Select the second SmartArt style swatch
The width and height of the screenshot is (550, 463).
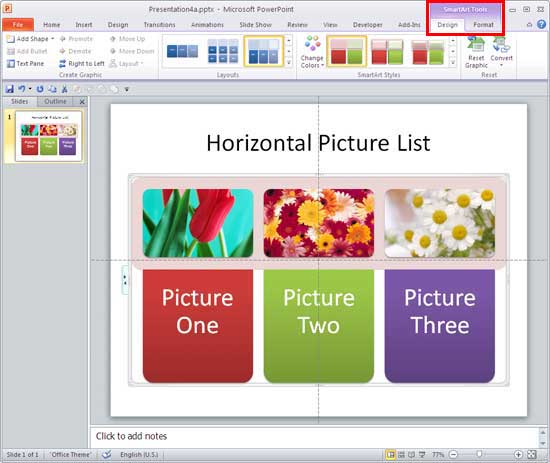click(x=387, y=51)
